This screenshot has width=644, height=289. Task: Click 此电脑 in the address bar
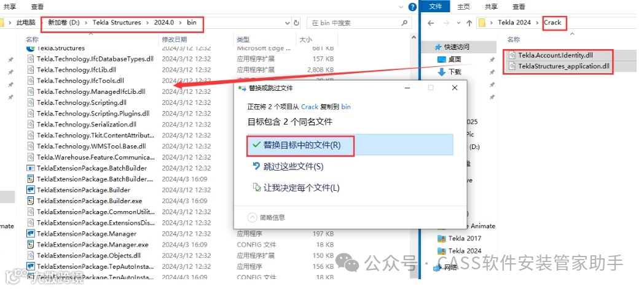[26, 23]
